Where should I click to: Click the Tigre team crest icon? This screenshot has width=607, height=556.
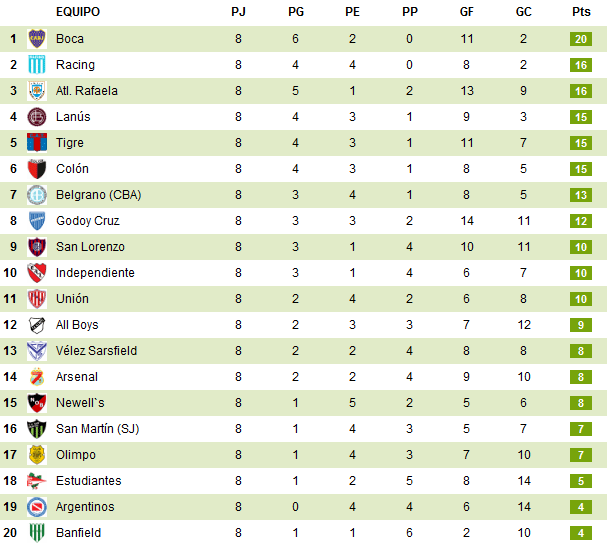(37, 143)
